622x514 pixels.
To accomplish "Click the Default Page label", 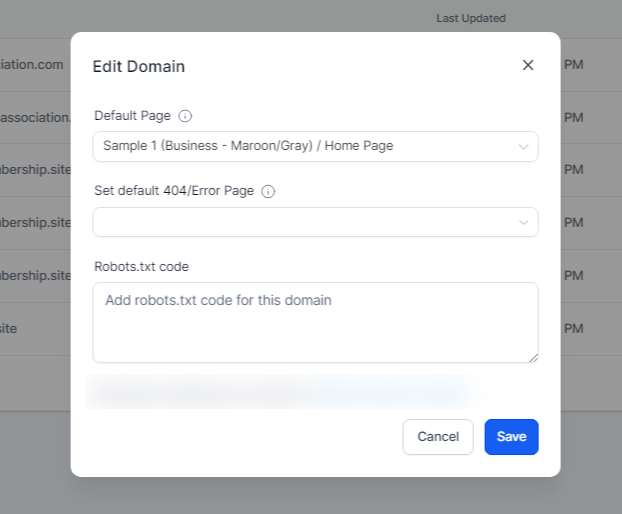I will (x=132, y=116).
